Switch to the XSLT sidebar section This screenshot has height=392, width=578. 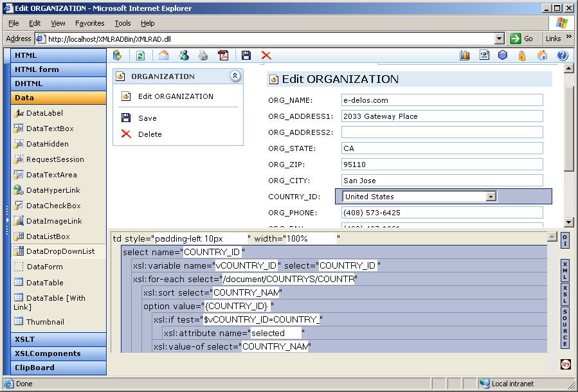[x=59, y=339]
